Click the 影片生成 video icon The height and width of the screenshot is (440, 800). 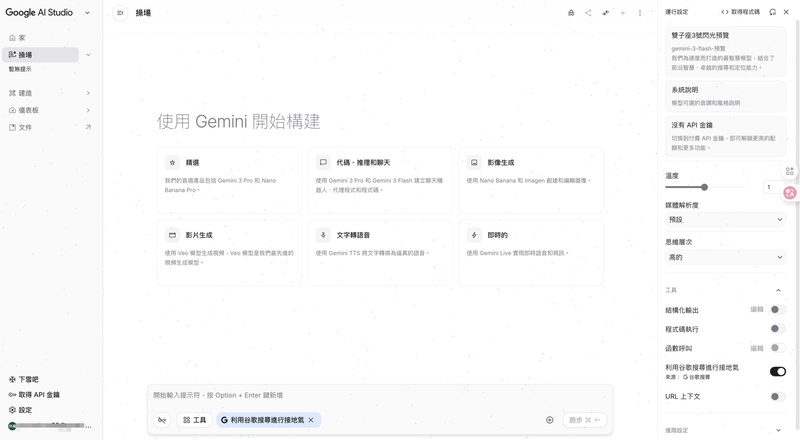point(172,235)
